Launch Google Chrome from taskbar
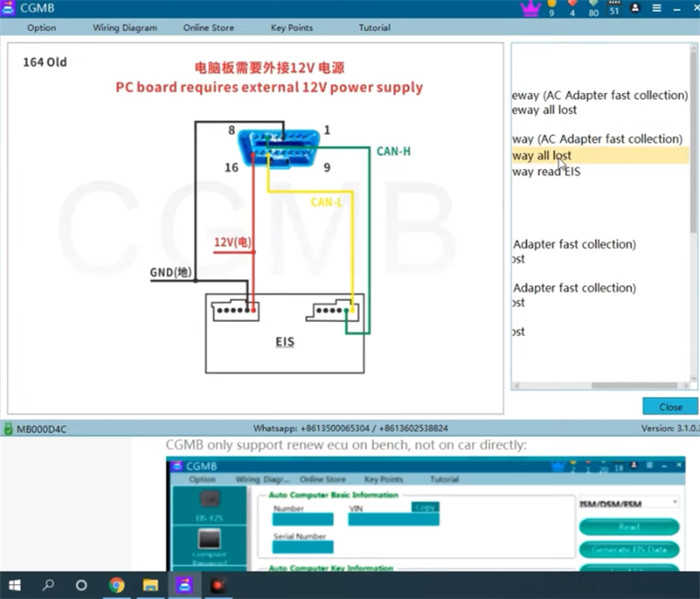This screenshot has width=700, height=599. (117, 585)
